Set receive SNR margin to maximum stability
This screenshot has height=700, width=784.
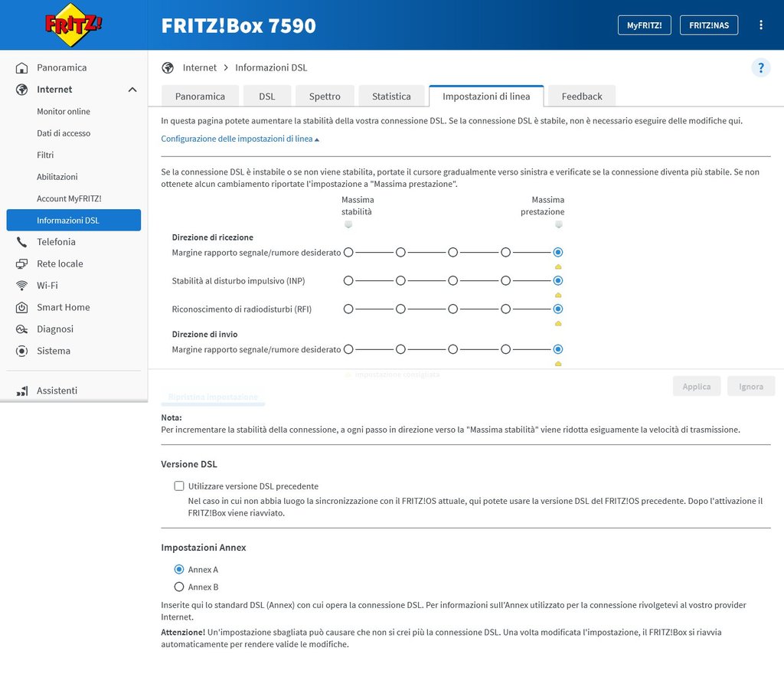[x=348, y=253]
